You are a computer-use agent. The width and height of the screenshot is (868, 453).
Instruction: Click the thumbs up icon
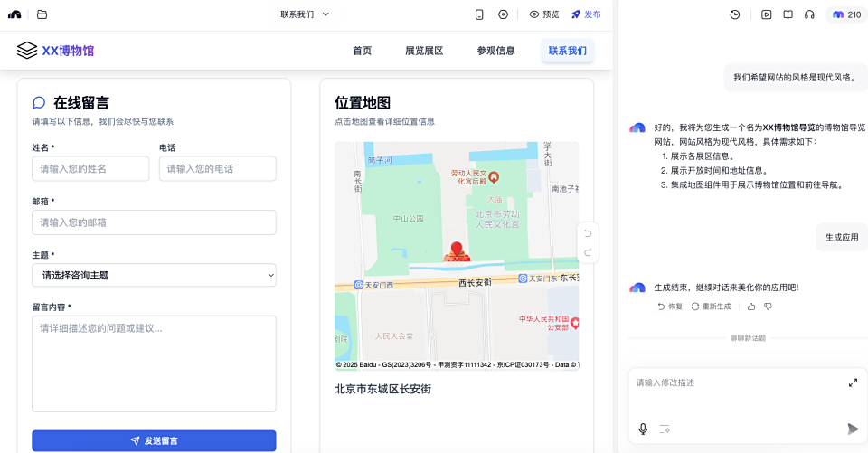(x=751, y=307)
